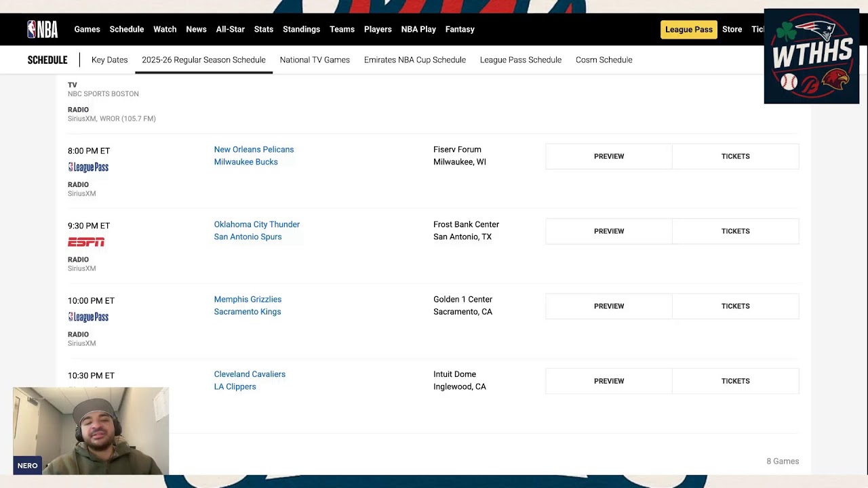The height and width of the screenshot is (488, 868).
Task: Open NBA Play
Action: click(418, 29)
